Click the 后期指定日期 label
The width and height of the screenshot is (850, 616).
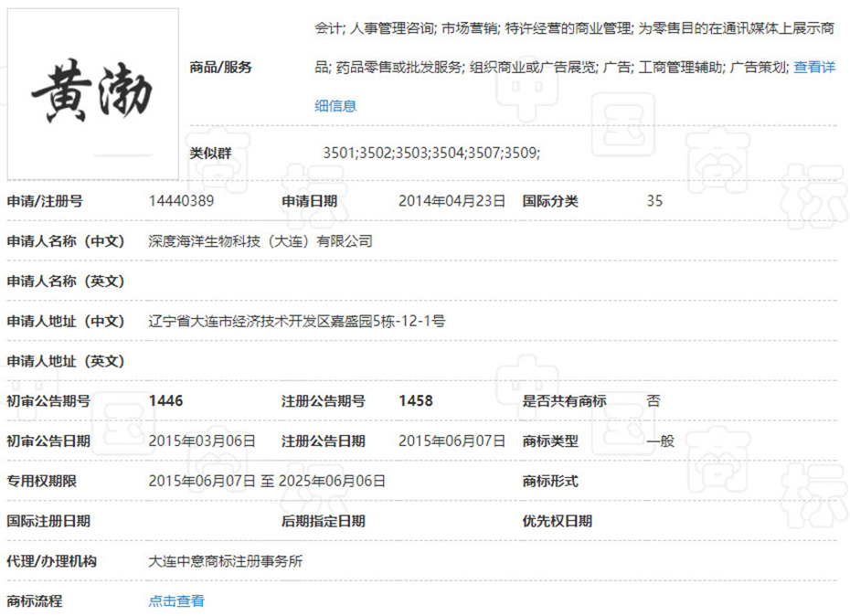(324, 522)
